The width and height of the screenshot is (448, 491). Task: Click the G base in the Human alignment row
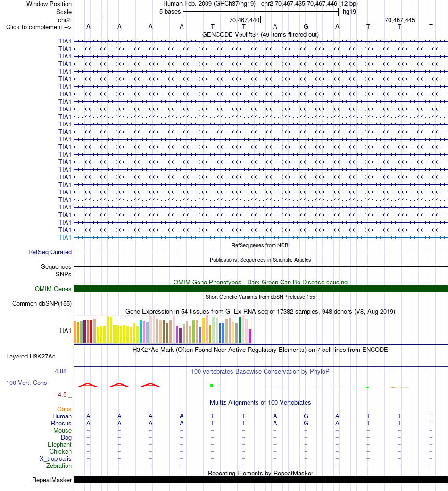306,416
